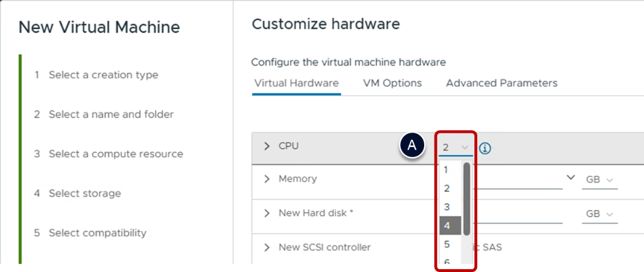The image size is (644, 272).
Task: Select 5 in the CPU options
Action: point(446,245)
